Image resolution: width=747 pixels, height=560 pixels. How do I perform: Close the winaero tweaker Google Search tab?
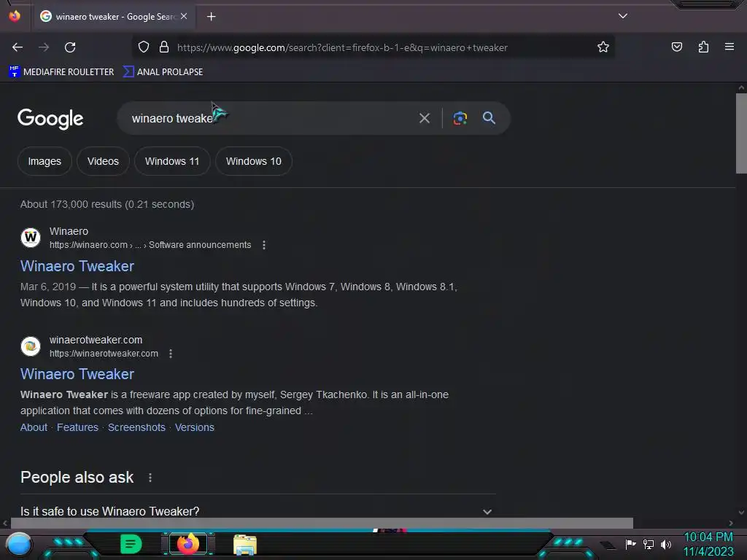coord(184,16)
